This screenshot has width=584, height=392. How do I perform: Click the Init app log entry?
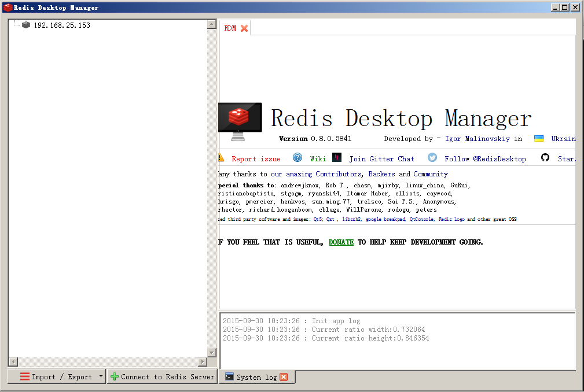(292, 320)
